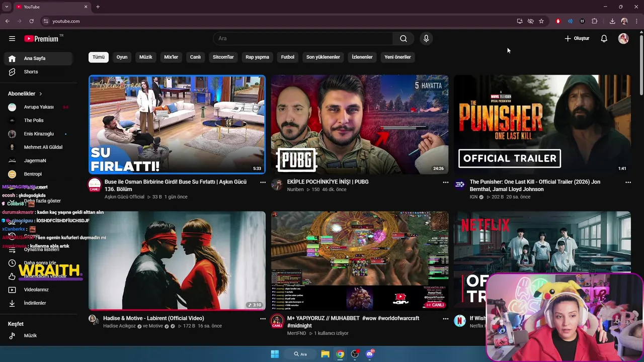Open Videolarınız in the sidebar

tap(38, 290)
